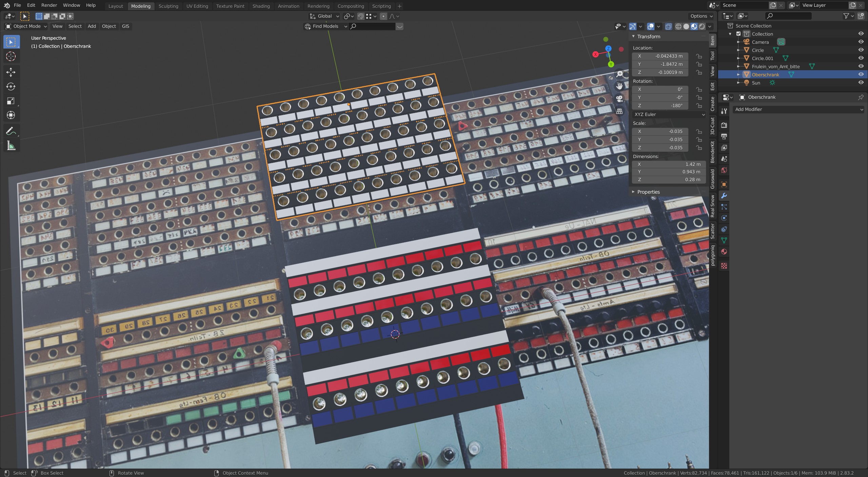Screen dimensions: 868x477
Task: Toggle visibility of Camera object
Action: coord(861,42)
